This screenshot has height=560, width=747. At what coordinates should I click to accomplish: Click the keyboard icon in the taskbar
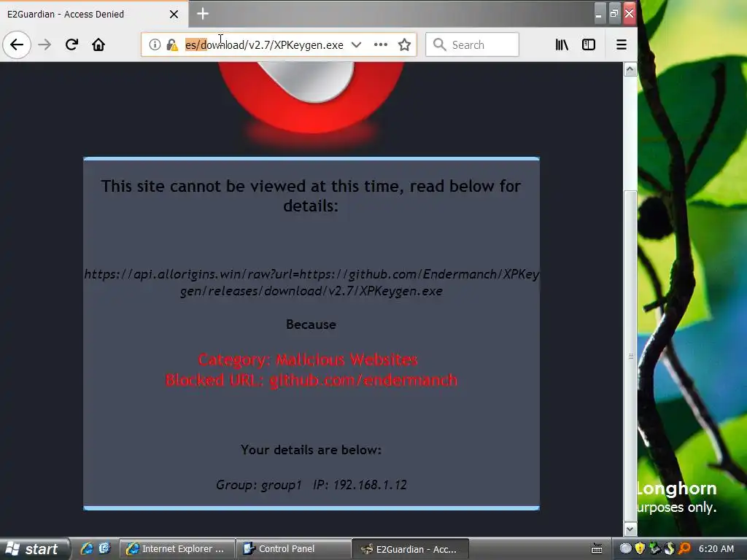pos(597,549)
